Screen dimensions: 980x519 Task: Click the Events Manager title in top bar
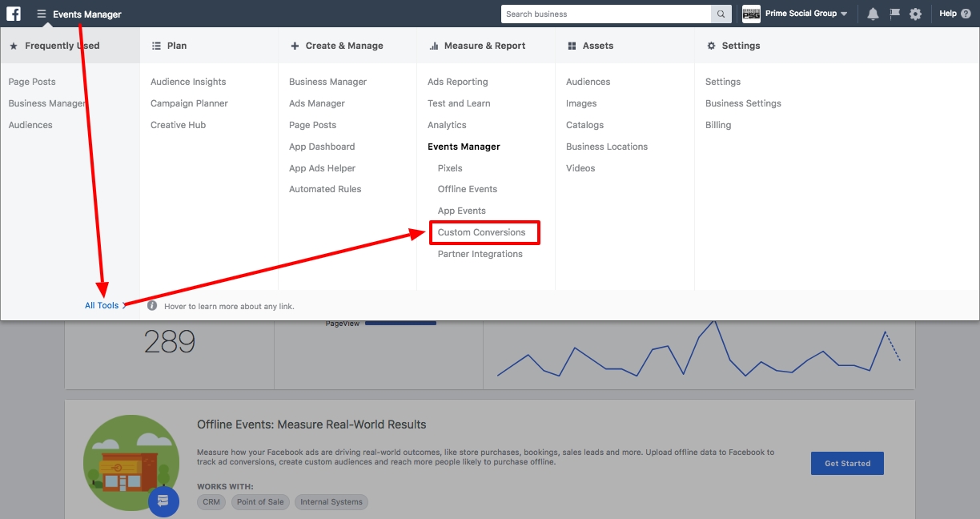coord(87,14)
